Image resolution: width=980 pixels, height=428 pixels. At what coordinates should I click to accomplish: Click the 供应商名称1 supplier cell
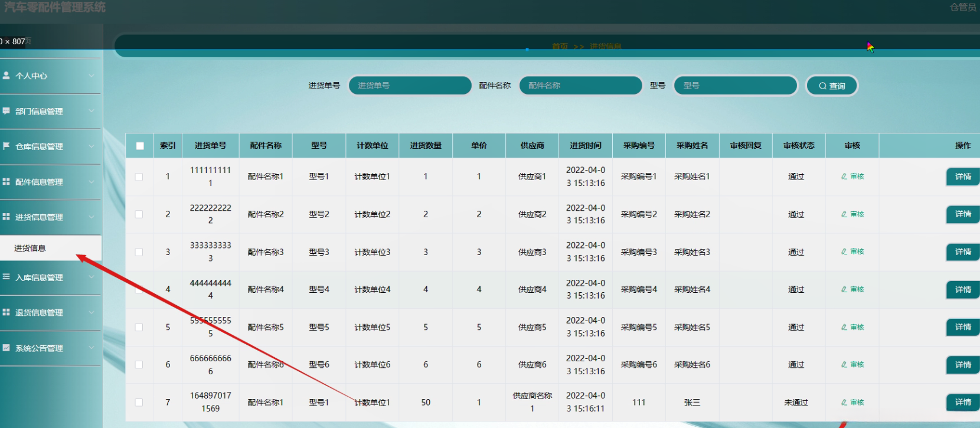533,402
